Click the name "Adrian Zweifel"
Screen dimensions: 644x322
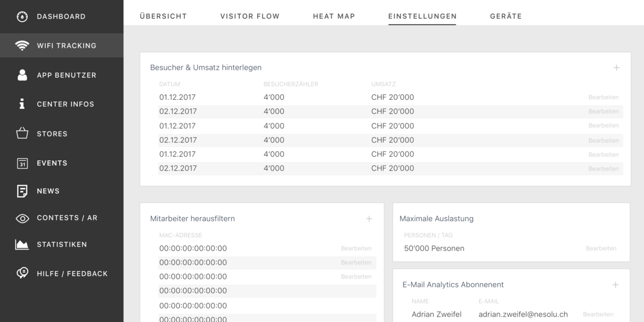(x=436, y=314)
